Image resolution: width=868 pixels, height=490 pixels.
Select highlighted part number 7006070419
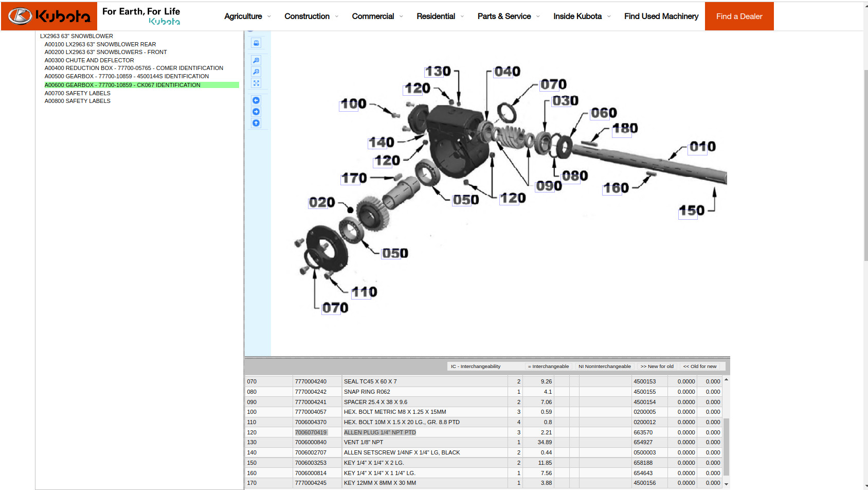pyautogui.click(x=311, y=432)
